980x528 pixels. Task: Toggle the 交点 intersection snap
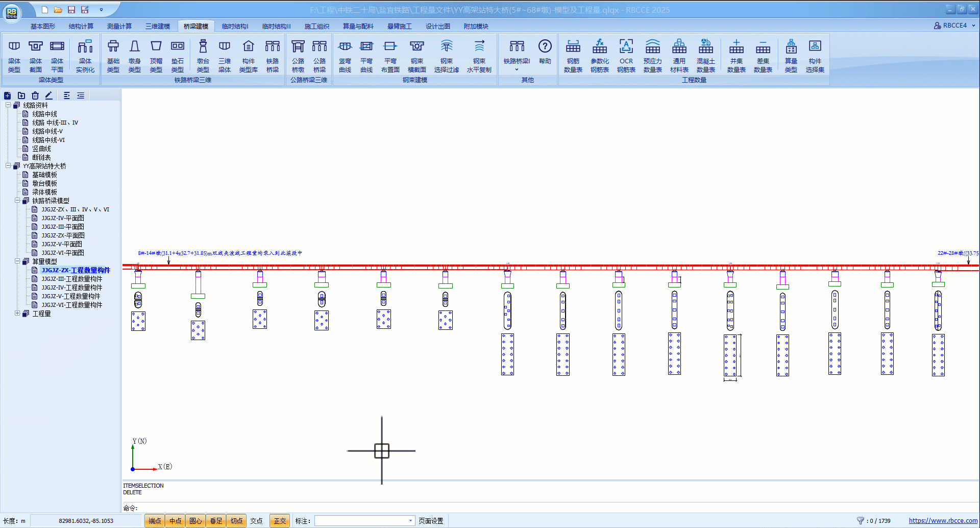click(x=256, y=521)
